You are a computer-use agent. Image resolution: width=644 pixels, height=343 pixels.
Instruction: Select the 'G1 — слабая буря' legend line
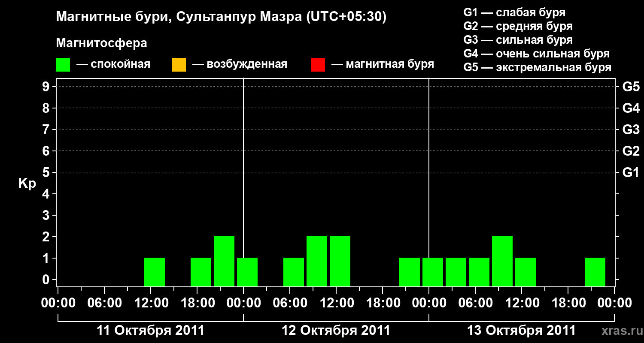click(514, 12)
